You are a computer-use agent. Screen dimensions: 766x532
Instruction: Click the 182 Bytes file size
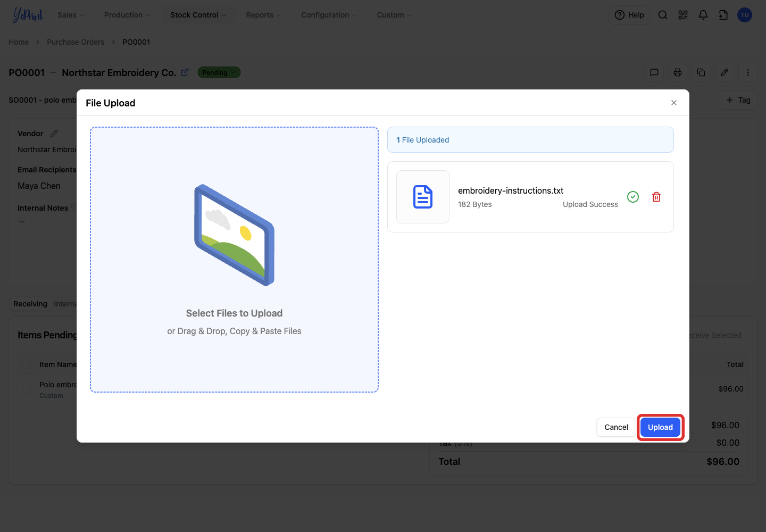tap(475, 204)
